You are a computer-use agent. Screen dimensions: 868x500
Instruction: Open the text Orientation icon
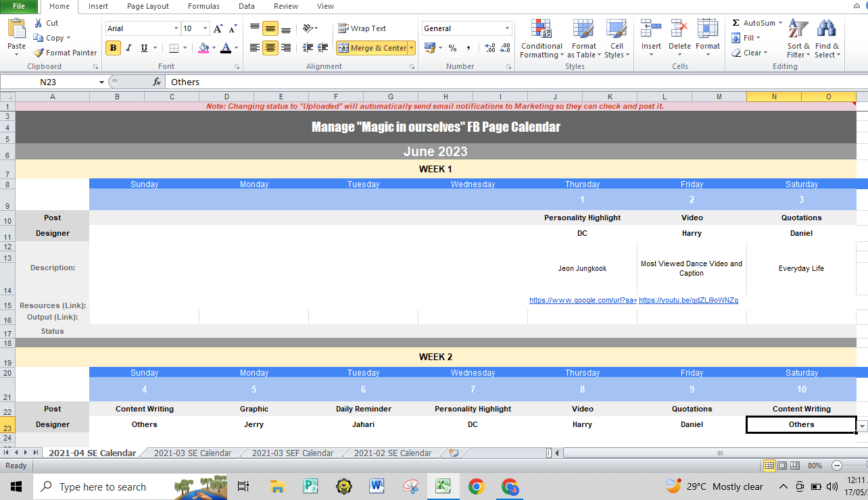309,28
